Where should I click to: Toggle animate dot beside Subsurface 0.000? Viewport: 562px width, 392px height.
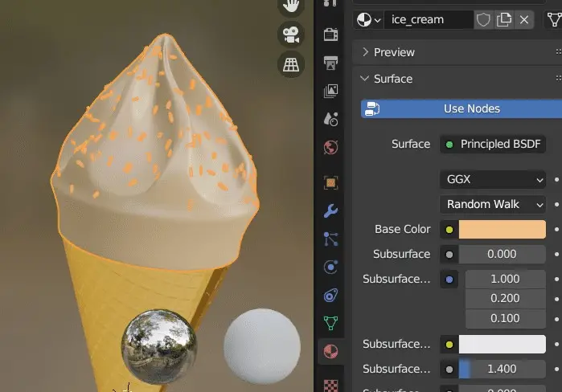point(556,255)
